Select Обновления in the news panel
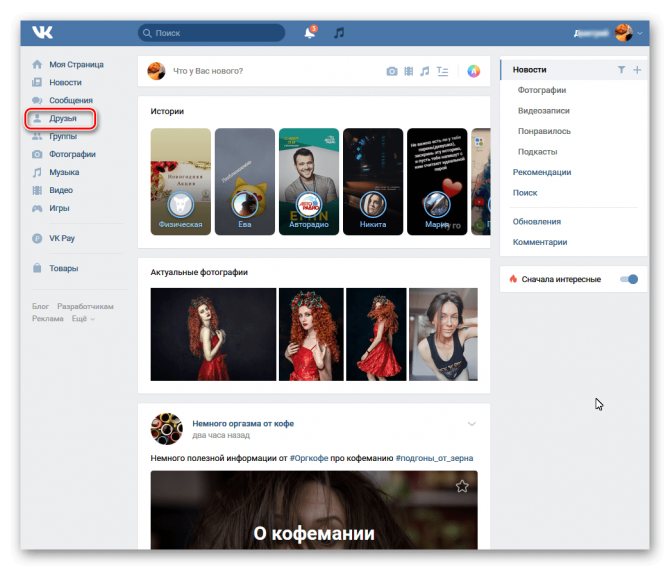This screenshot has width=670, height=570. 537,222
